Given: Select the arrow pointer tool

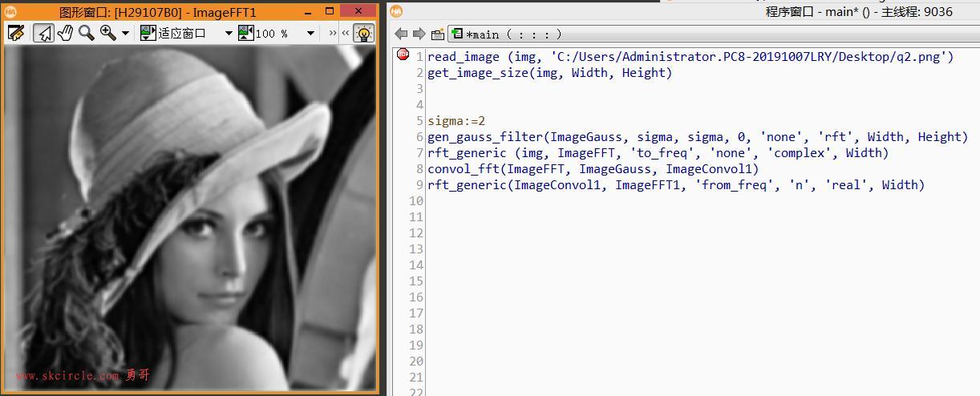Looking at the screenshot, I should click(x=43, y=33).
